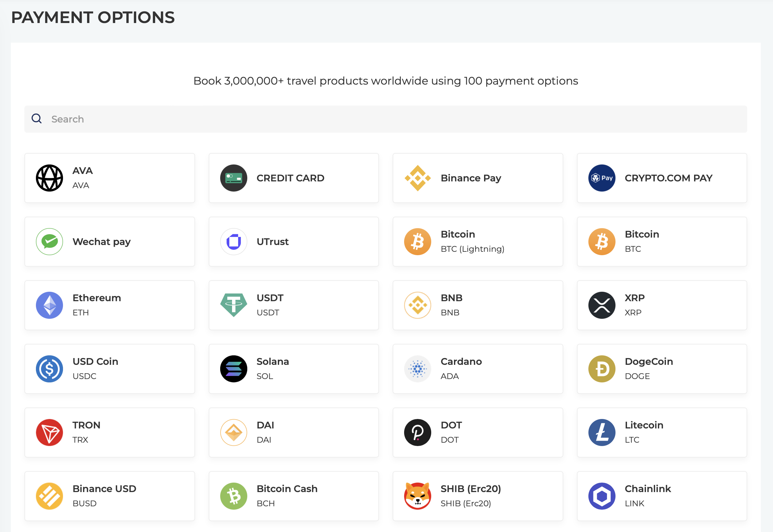The width and height of the screenshot is (773, 532).
Task: Select the CREDIT CARD payment option
Action: pos(293,178)
